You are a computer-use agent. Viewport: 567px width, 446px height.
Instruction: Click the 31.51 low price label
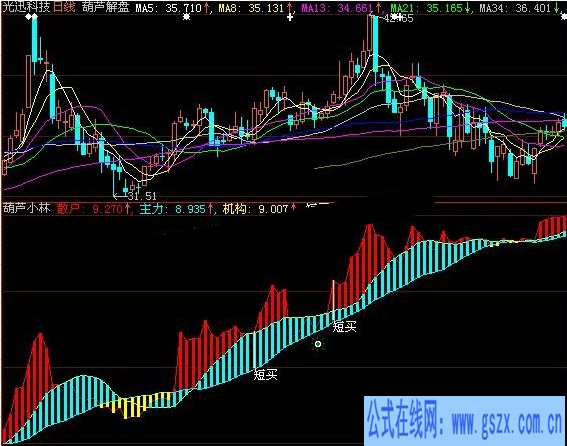point(142,196)
